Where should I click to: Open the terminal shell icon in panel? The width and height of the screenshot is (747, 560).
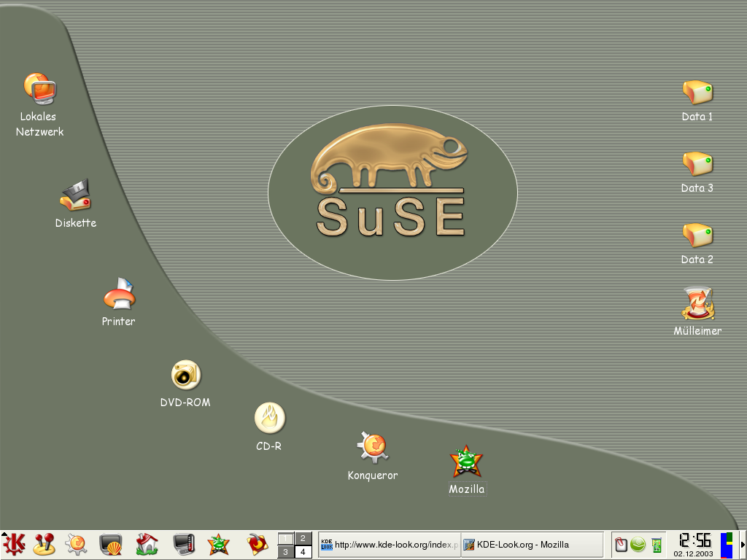(111, 544)
